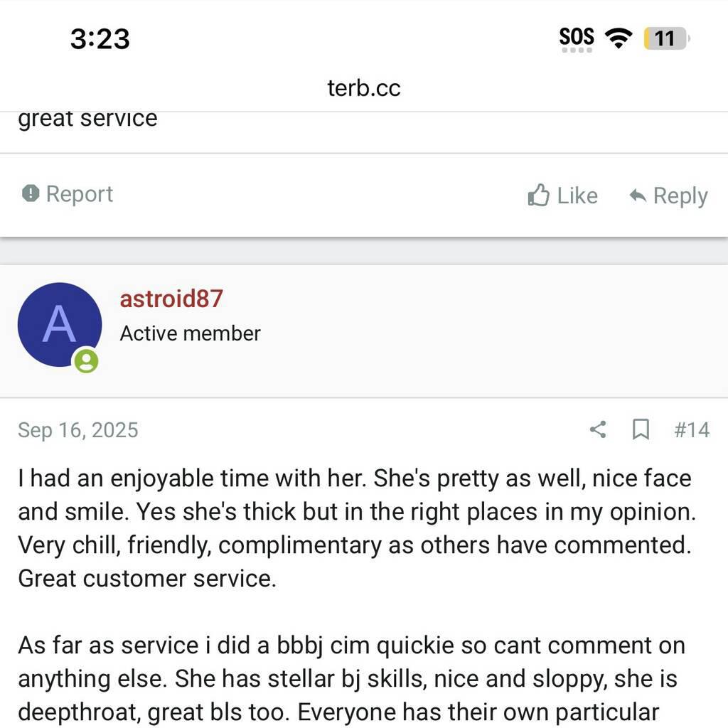
Task: Tap the terb.cc address bar
Action: coord(364,88)
